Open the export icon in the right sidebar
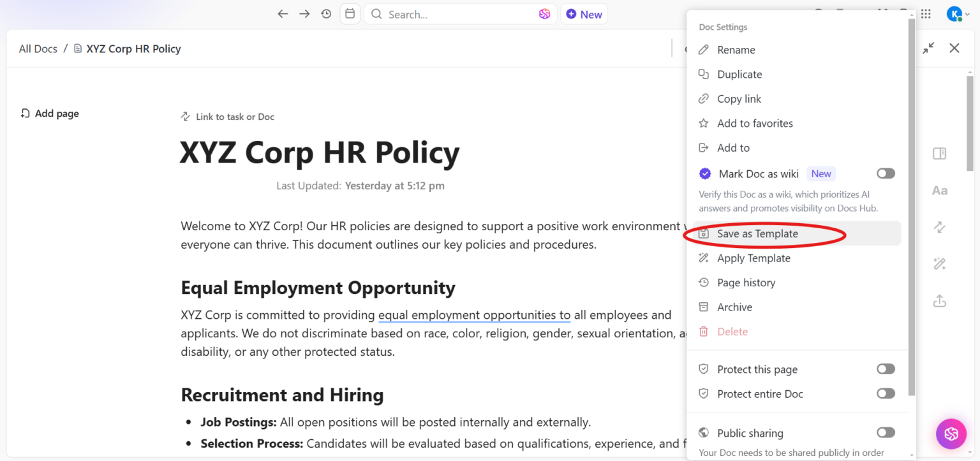 click(x=939, y=300)
